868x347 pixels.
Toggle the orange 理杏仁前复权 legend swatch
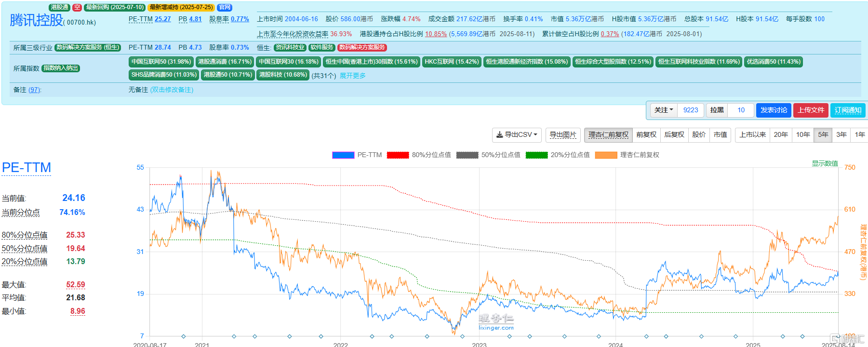(606, 155)
